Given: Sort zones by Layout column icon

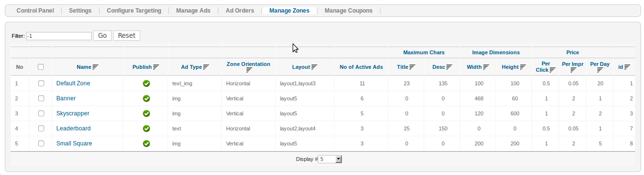Looking at the screenshot, I should [x=314, y=67].
